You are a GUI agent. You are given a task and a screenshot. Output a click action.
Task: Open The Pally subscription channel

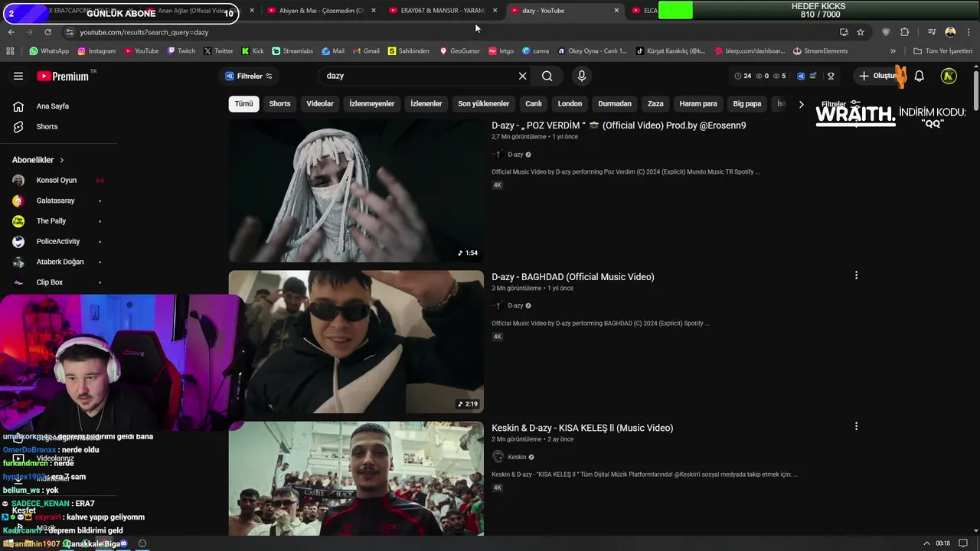click(x=51, y=221)
